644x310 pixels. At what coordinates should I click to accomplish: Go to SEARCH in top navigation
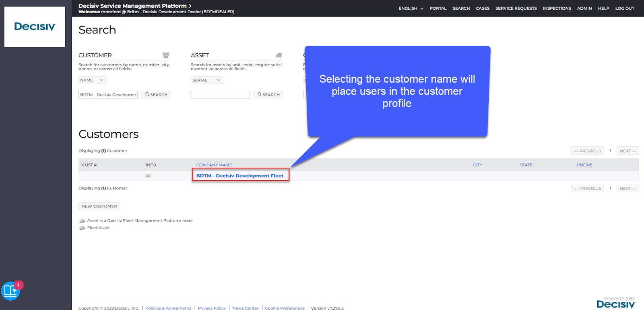pos(461,8)
